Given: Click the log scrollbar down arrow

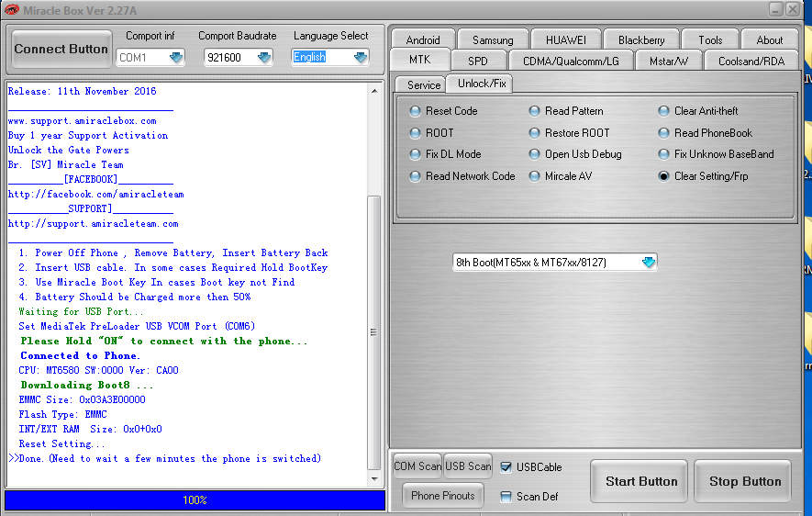Looking at the screenshot, I should pyautogui.click(x=374, y=478).
